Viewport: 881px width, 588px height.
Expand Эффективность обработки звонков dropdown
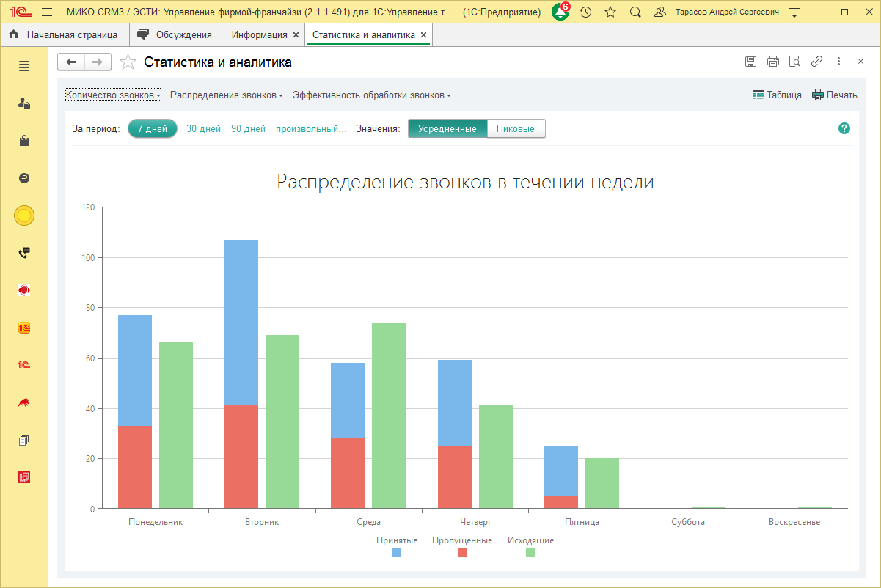[x=371, y=95]
